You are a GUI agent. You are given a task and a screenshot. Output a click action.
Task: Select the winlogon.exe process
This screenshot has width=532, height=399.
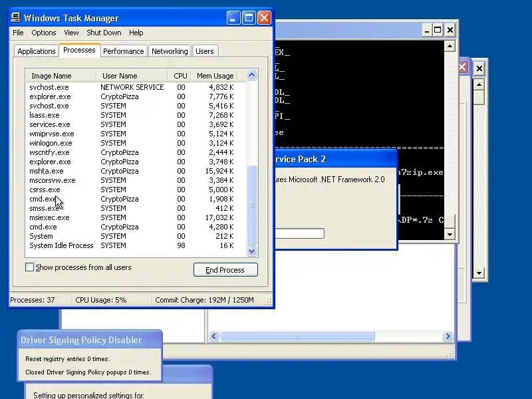click(x=136, y=143)
